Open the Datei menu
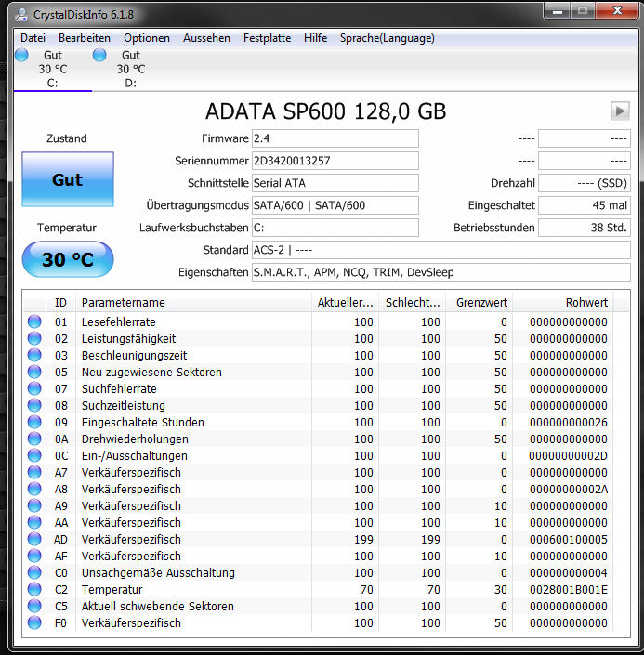The image size is (644, 655). pos(33,38)
